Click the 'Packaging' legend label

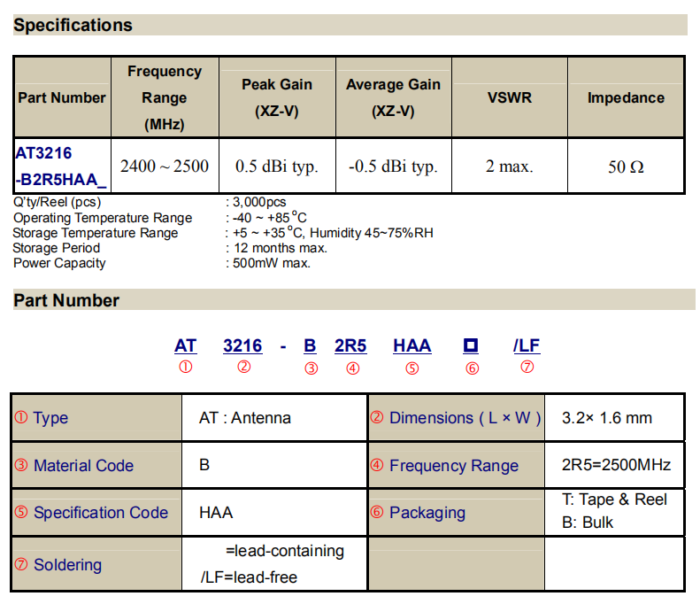427,514
